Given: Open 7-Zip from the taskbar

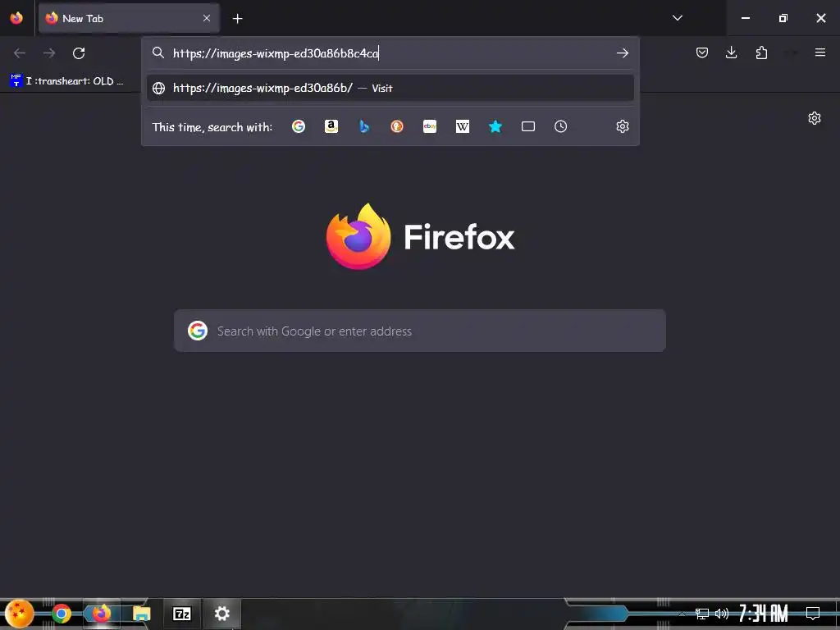Looking at the screenshot, I should coord(181,614).
